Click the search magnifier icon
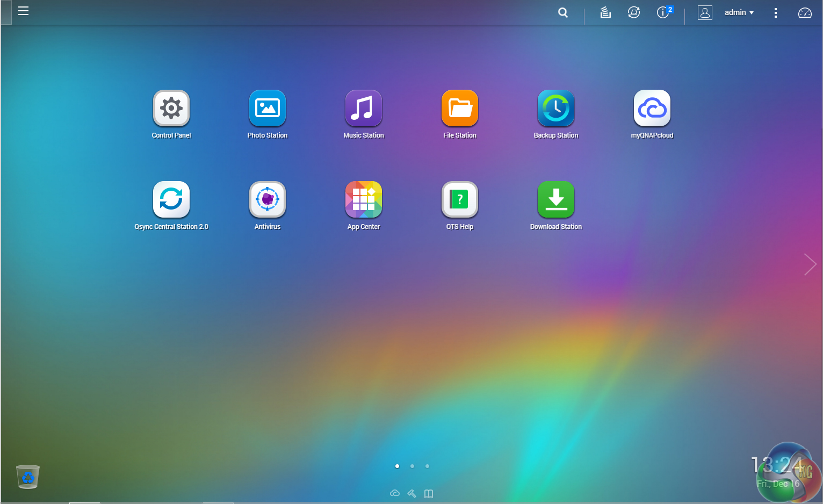This screenshot has height=504, width=823. (x=563, y=12)
